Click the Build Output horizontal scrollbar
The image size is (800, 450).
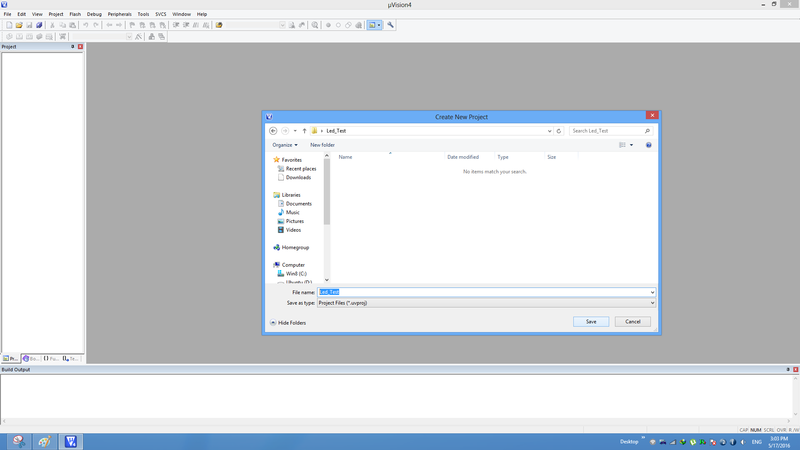click(x=396, y=421)
